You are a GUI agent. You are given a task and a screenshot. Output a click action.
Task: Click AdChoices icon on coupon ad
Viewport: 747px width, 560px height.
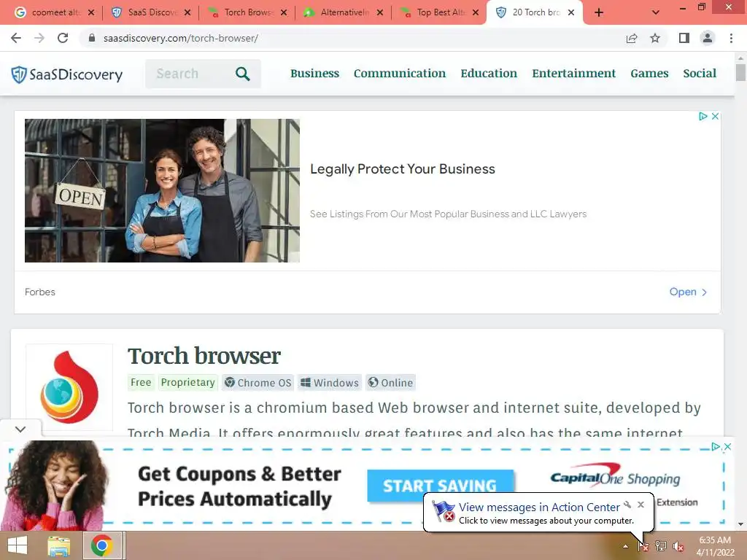click(716, 447)
